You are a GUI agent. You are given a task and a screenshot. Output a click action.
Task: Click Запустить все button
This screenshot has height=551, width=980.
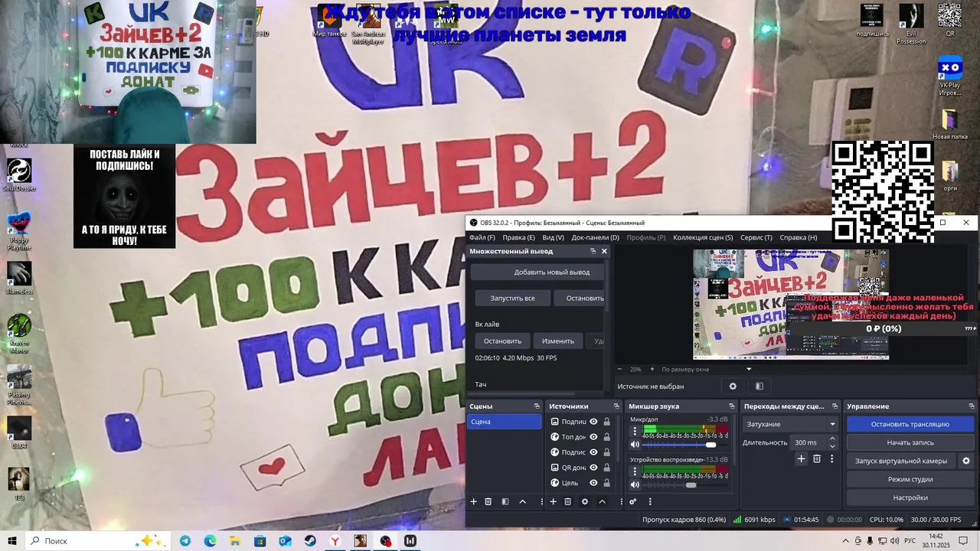point(512,298)
